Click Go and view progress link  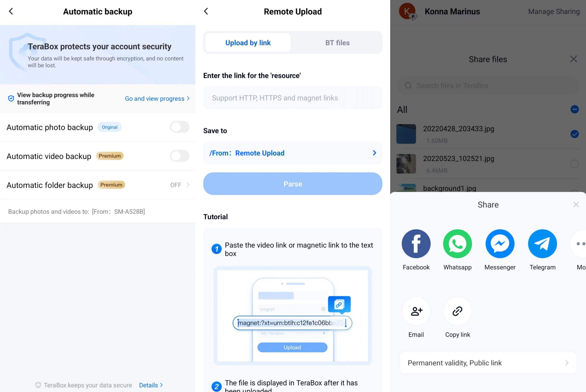pos(155,98)
